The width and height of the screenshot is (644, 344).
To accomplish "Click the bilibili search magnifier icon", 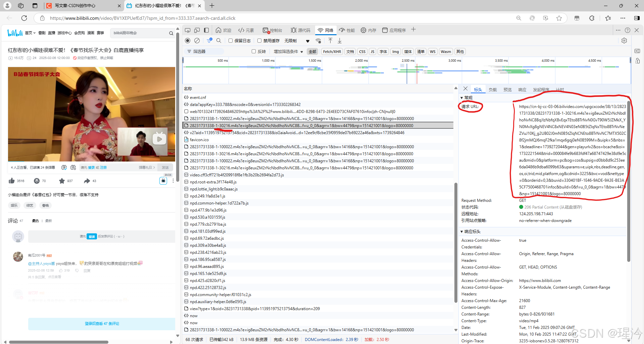I will pyautogui.click(x=171, y=33).
